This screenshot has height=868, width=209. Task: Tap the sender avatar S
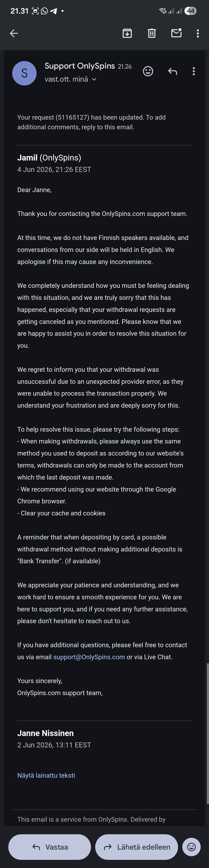pyautogui.click(x=24, y=73)
